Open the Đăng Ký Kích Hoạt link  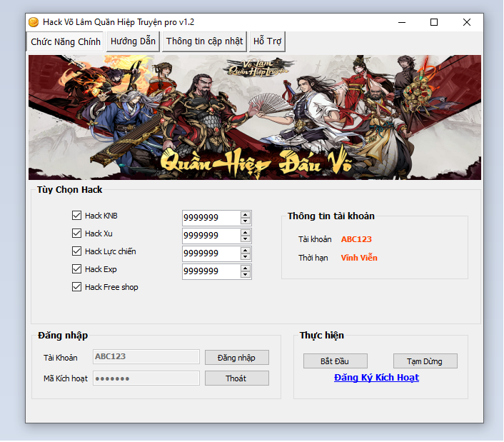[x=376, y=378]
